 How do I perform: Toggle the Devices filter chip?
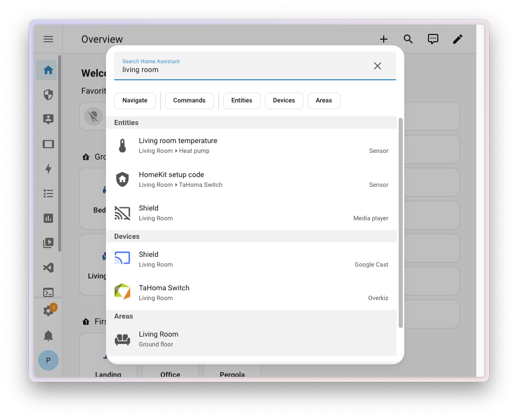point(284,100)
